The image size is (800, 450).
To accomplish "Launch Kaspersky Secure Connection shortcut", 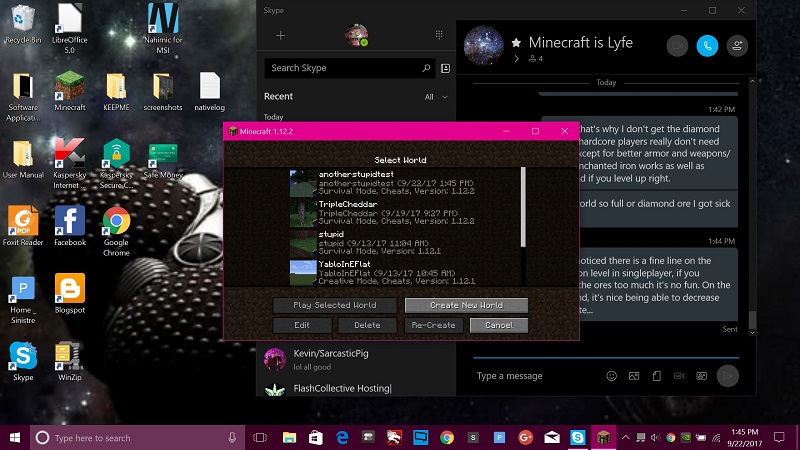I will pos(116,164).
